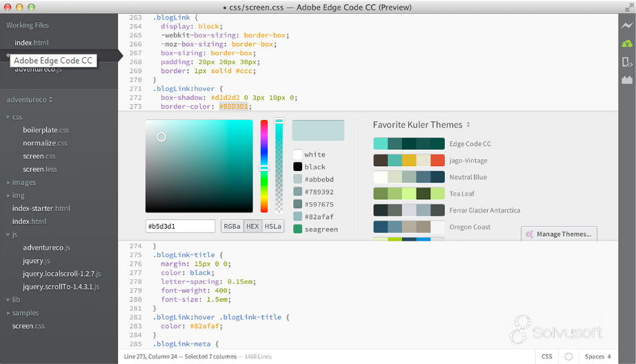The image size is (636, 364).
Task: Select the seagreen color swatch
Action: point(298,229)
